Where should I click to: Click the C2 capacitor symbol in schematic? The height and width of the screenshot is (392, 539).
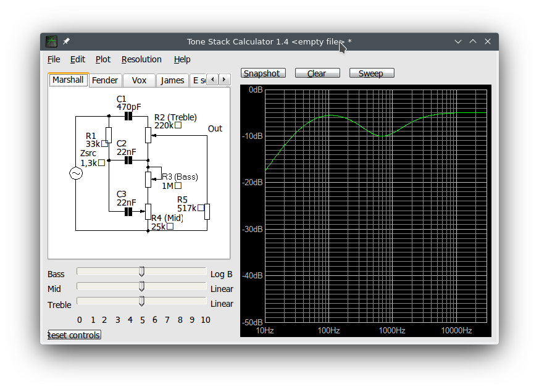click(128, 160)
